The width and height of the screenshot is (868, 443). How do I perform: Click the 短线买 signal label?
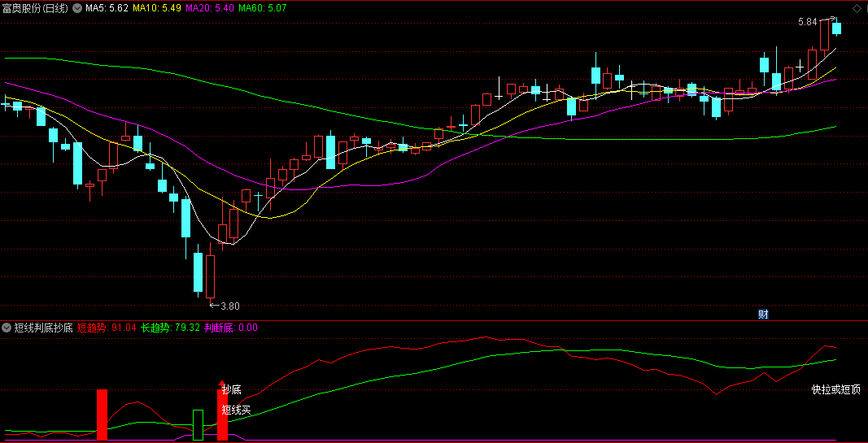pyautogui.click(x=237, y=410)
